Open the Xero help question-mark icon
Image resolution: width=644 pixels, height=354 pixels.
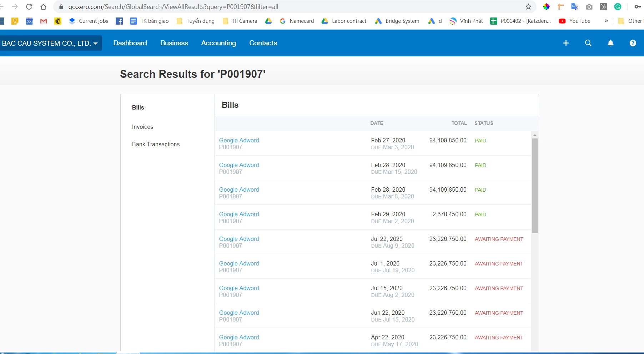(633, 43)
